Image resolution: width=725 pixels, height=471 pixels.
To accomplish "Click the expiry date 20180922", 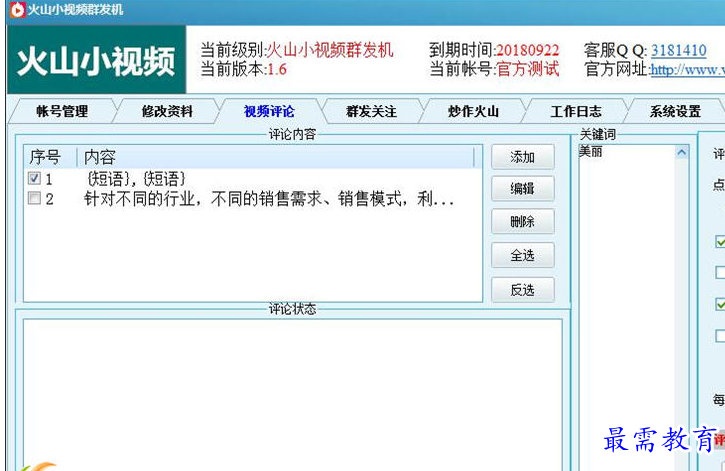I will (x=528, y=50).
